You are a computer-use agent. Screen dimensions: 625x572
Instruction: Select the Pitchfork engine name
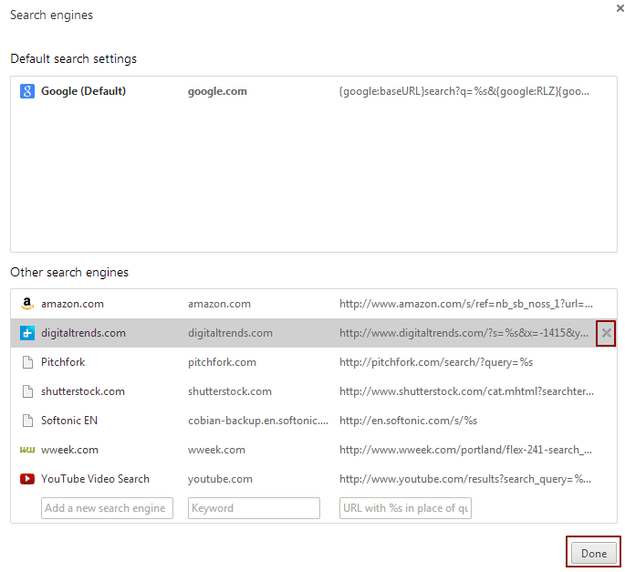coord(63,362)
